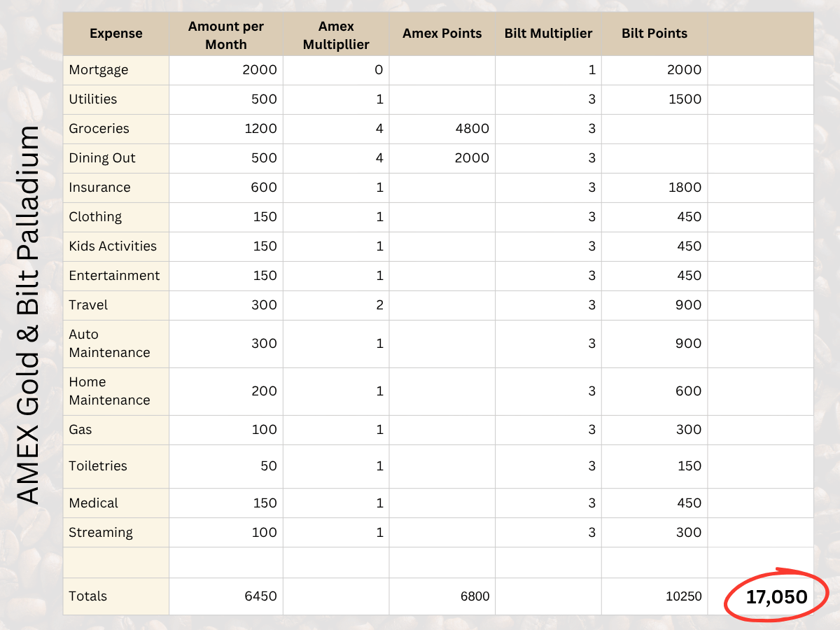Select Insurance Bilt Points value 1800

click(685, 188)
